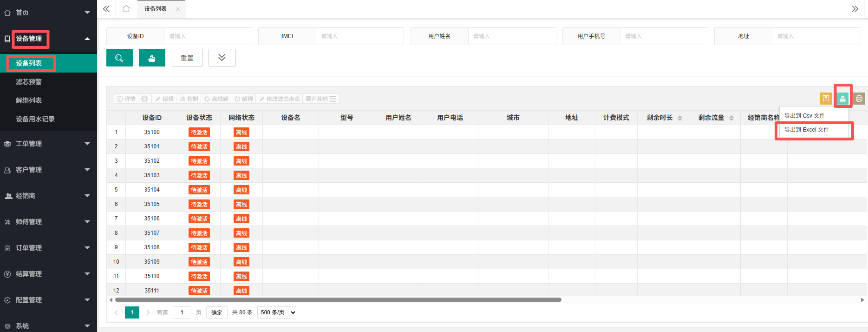Expand the 工单管理 sidebar menu
The image size is (868, 332).
[48, 144]
